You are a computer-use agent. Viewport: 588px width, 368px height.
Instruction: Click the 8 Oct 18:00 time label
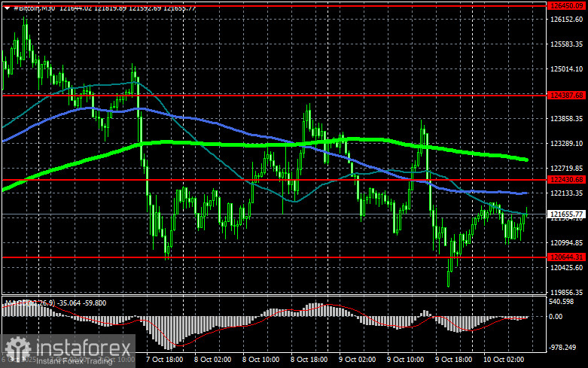tap(309, 360)
